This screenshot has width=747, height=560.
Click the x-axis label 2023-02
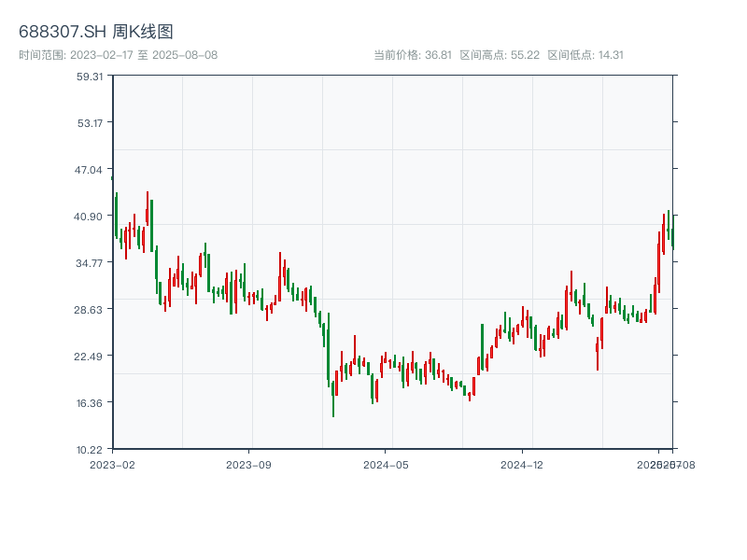[112, 465]
